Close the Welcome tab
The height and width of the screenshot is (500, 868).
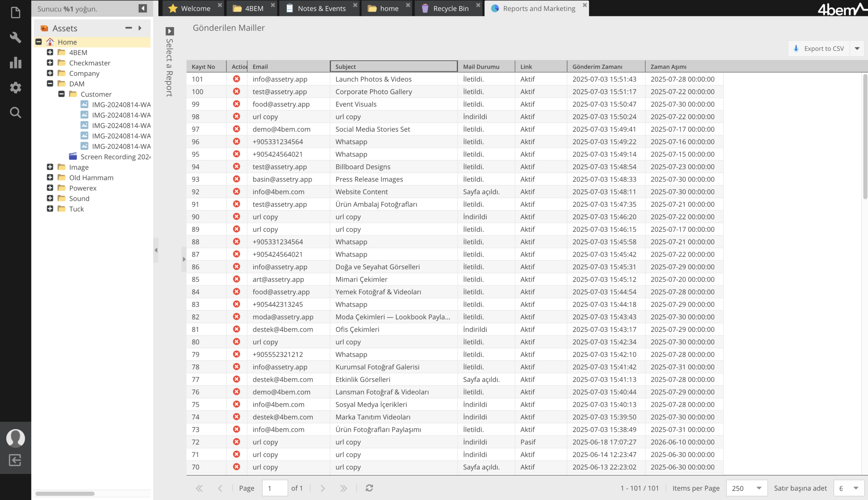220,5
